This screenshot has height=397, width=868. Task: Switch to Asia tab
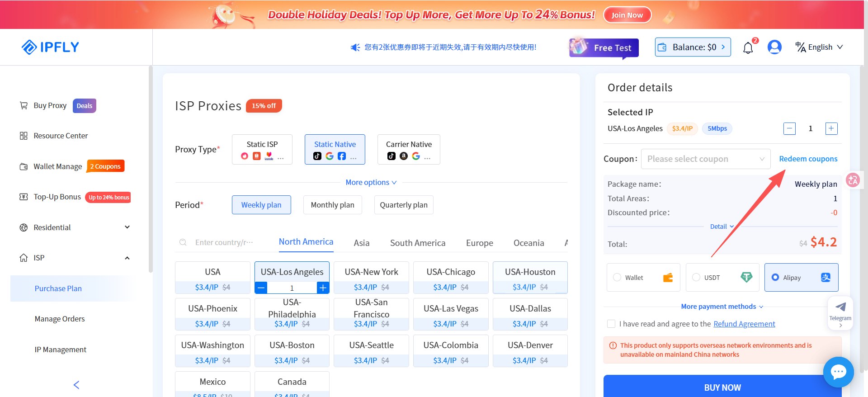point(362,243)
